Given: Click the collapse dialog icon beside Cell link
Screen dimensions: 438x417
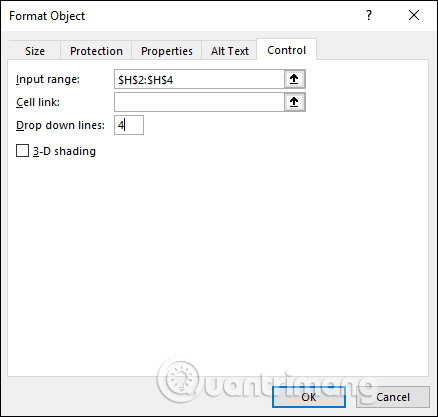Looking at the screenshot, I should (x=294, y=102).
